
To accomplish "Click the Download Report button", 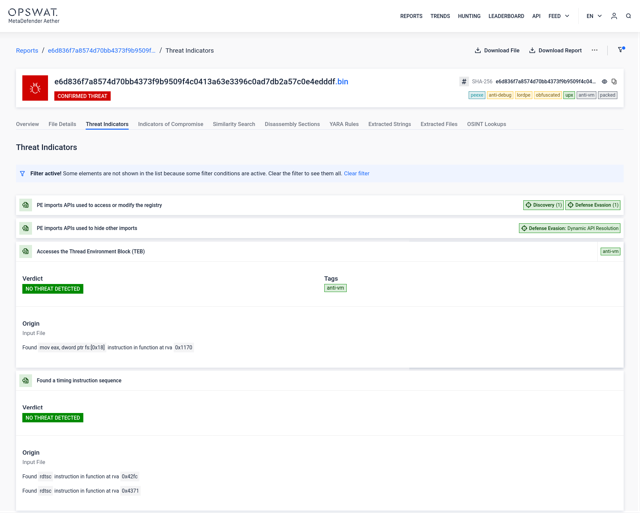I will point(555,50).
